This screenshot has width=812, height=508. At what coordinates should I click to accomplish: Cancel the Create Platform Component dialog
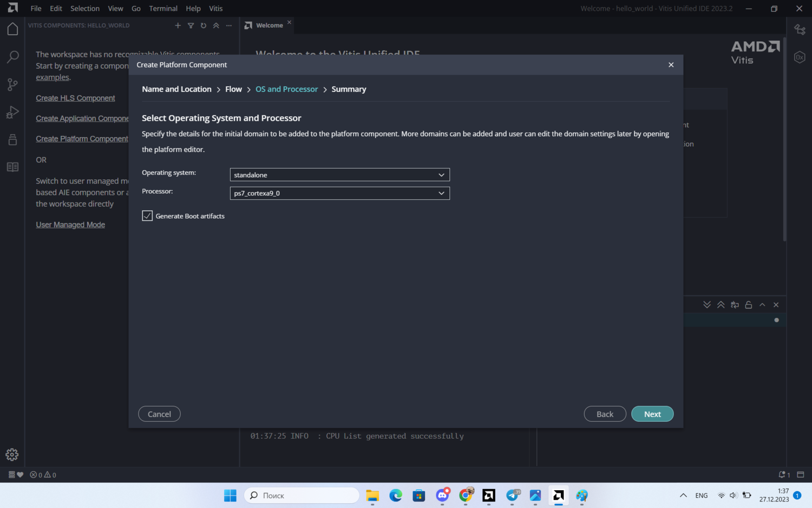[159, 414]
